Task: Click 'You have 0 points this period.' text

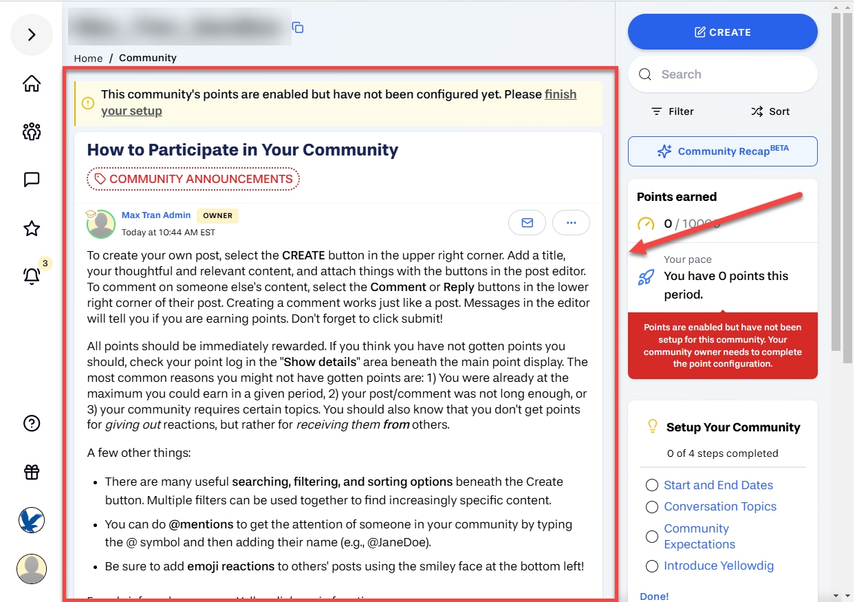Action: click(726, 286)
